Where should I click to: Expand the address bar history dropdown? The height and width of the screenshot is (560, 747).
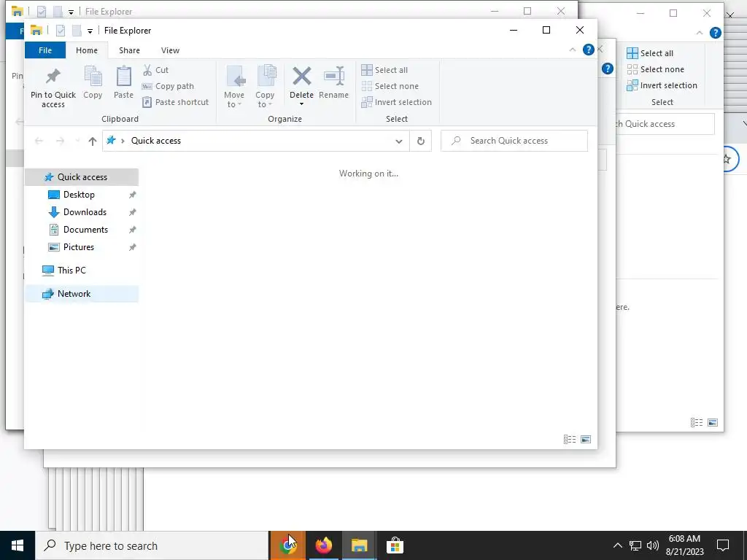pos(399,141)
